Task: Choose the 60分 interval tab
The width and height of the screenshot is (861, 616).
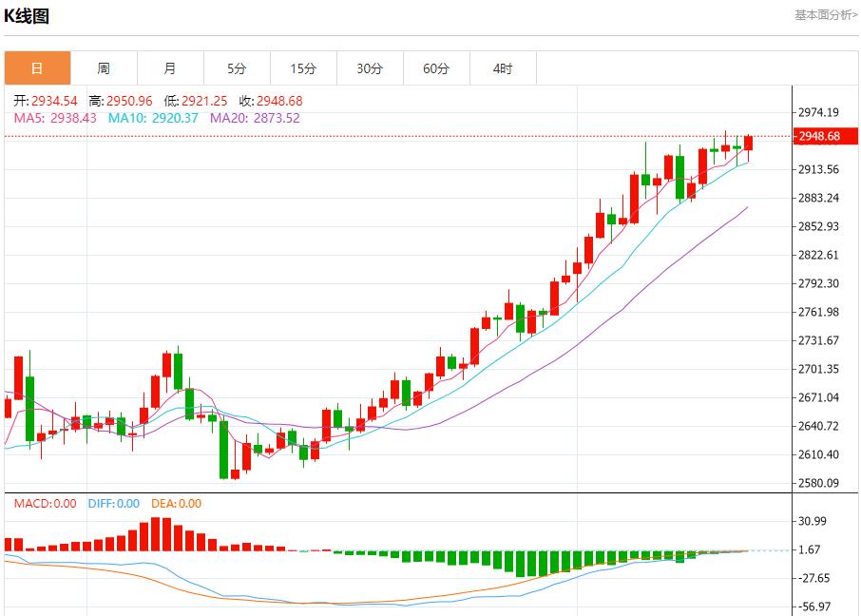Action: pyautogui.click(x=436, y=68)
